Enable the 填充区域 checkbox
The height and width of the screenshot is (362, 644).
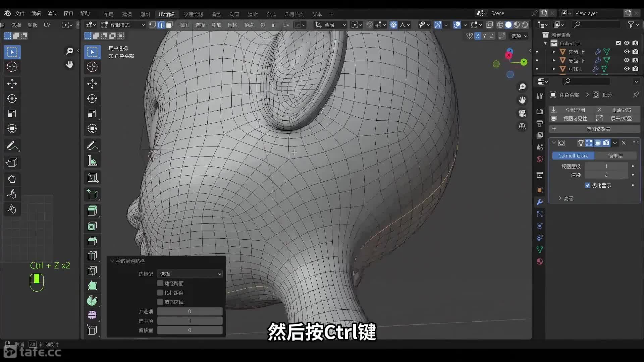160,302
